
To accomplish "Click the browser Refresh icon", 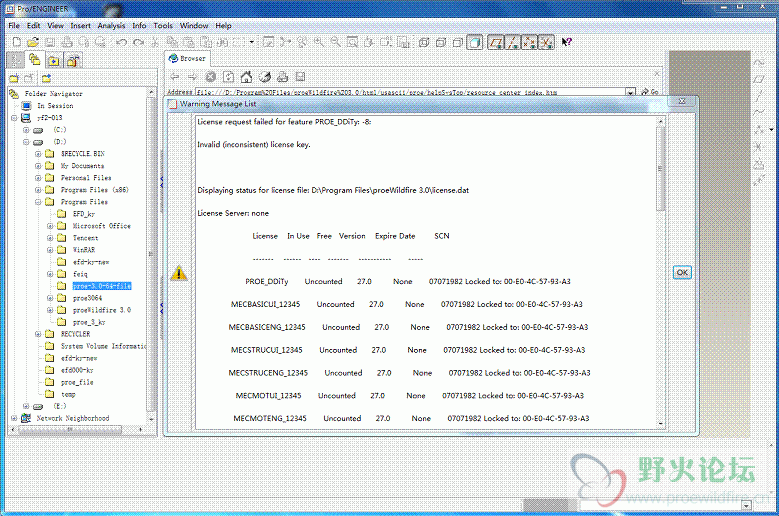I will pyautogui.click(x=229, y=77).
